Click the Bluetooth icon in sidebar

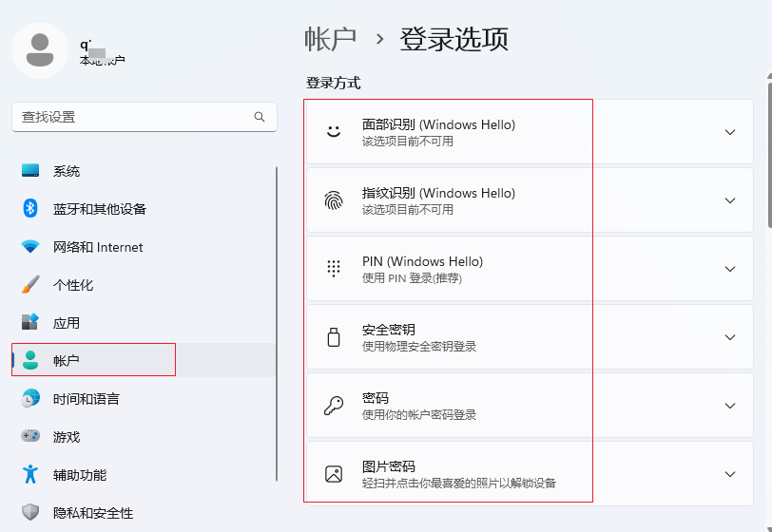[x=30, y=209]
